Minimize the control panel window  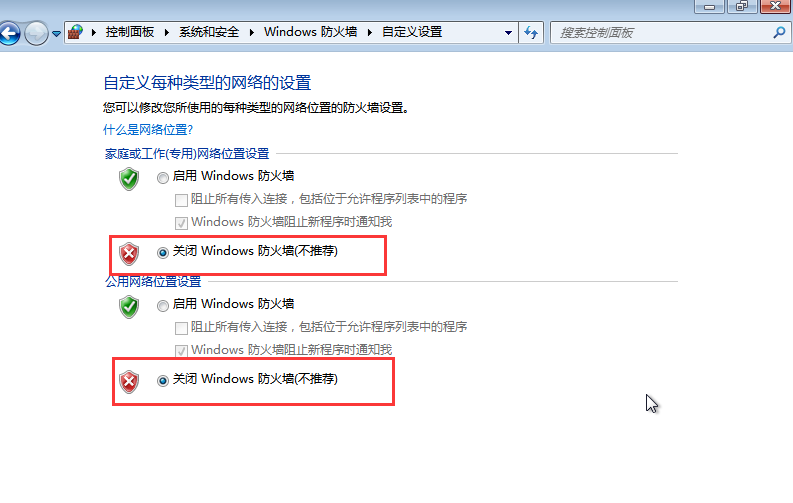(x=710, y=7)
